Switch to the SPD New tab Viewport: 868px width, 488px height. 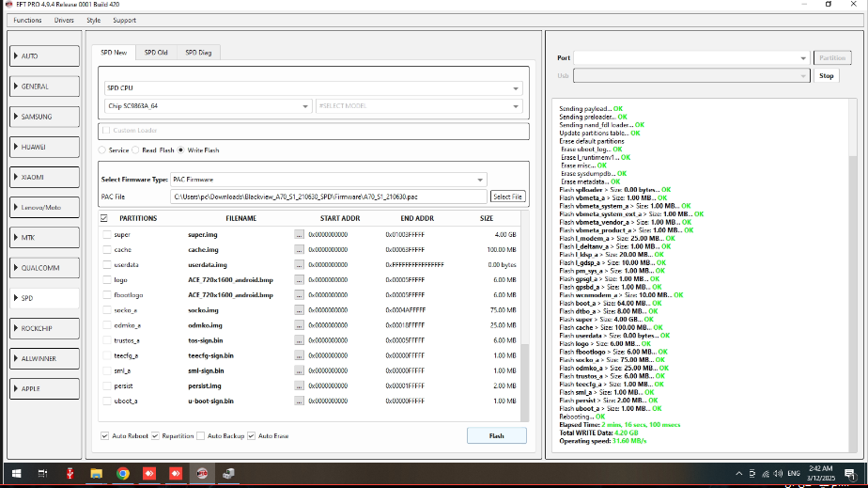click(x=114, y=53)
